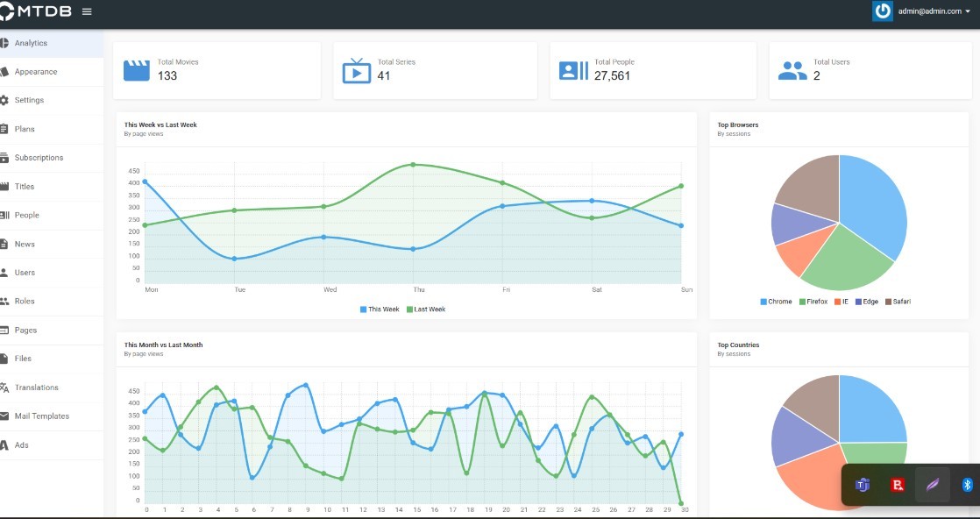Go to Plans page
This screenshot has height=519, width=980.
51,129
